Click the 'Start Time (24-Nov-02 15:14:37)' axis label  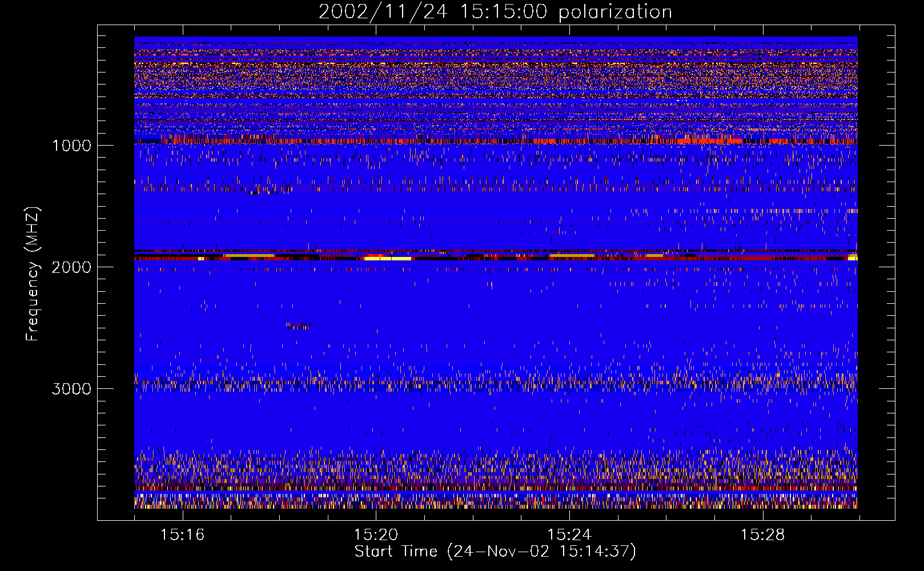[x=495, y=552]
